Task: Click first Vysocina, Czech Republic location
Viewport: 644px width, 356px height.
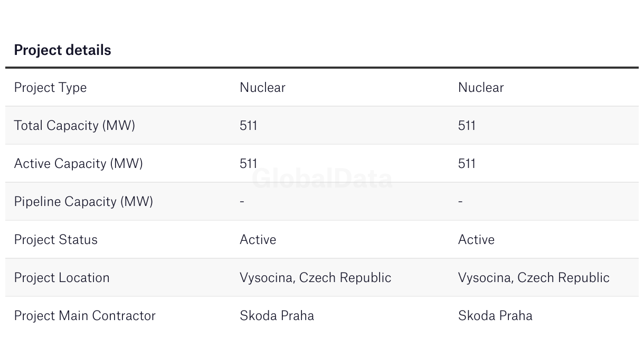Action: (316, 278)
